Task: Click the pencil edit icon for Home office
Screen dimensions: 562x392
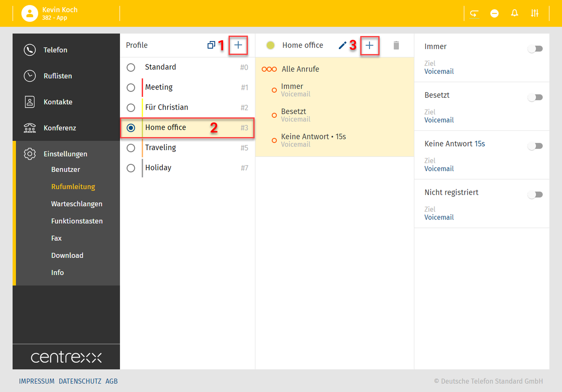Action: pos(342,45)
